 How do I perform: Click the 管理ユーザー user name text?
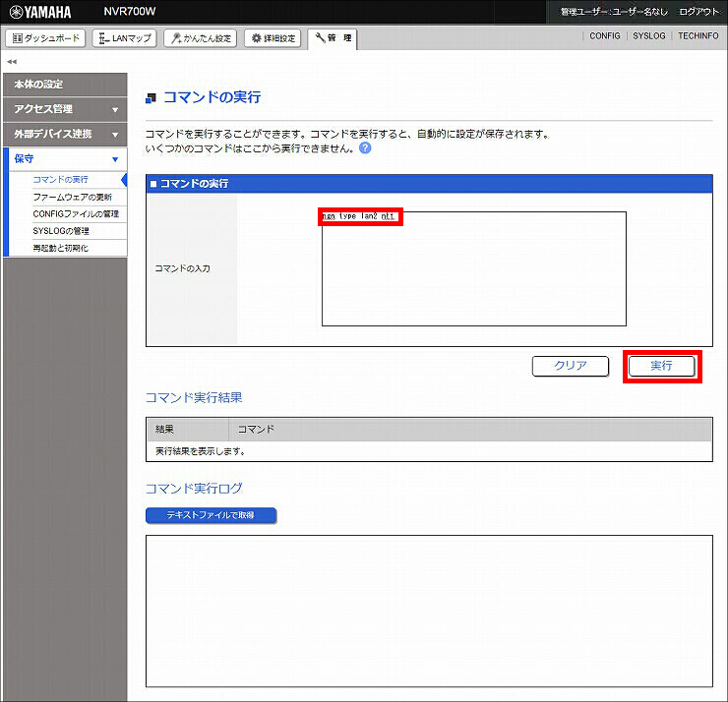[614, 12]
